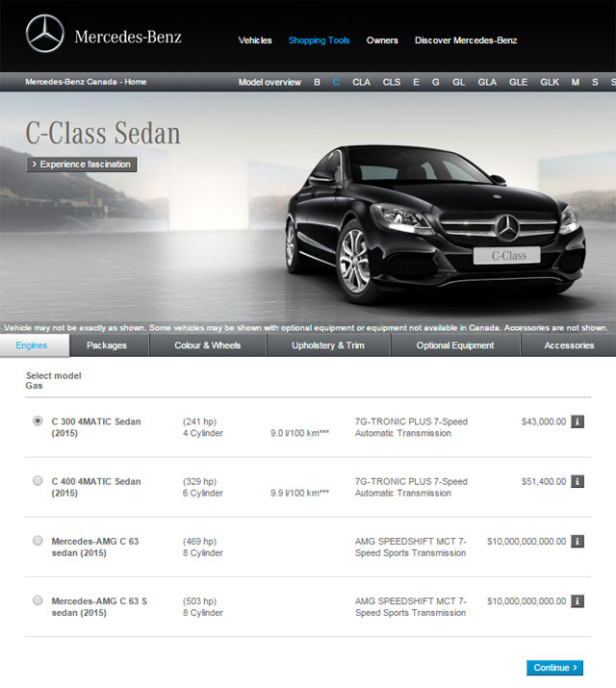Open the Owners menu
Viewport: 616px width, 688px height.
coord(382,40)
